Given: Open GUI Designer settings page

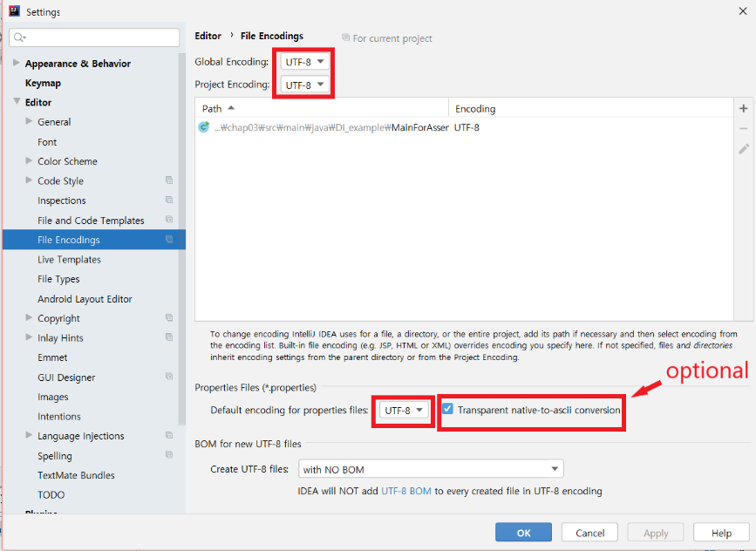Looking at the screenshot, I should (x=66, y=377).
